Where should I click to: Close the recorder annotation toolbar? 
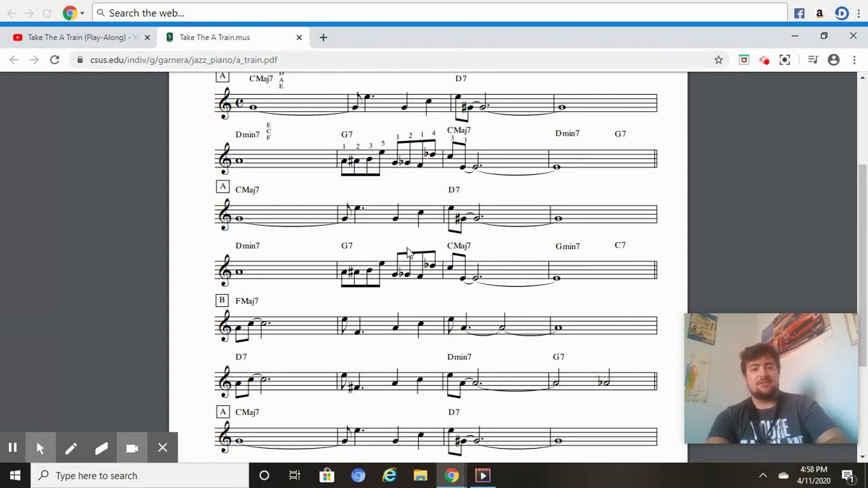pos(163,448)
